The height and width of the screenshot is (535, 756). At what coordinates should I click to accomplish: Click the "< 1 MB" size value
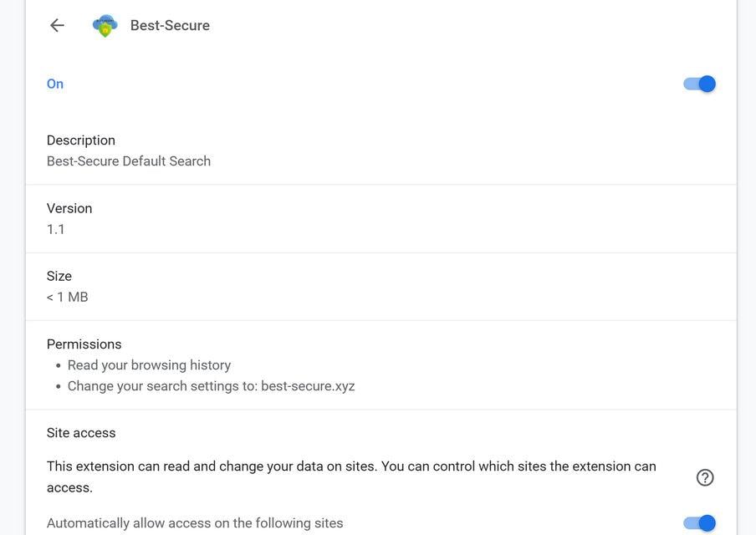68,297
